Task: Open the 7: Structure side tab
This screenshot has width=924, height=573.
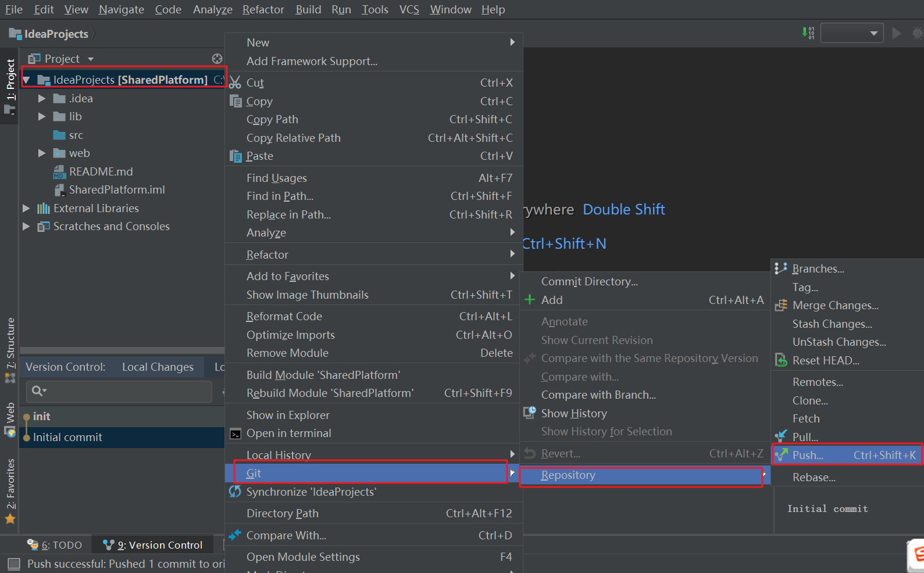Action: tap(10, 350)
